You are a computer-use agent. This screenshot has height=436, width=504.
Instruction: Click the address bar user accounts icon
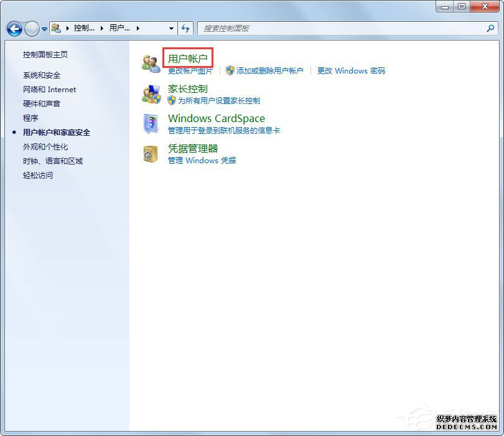56,28
